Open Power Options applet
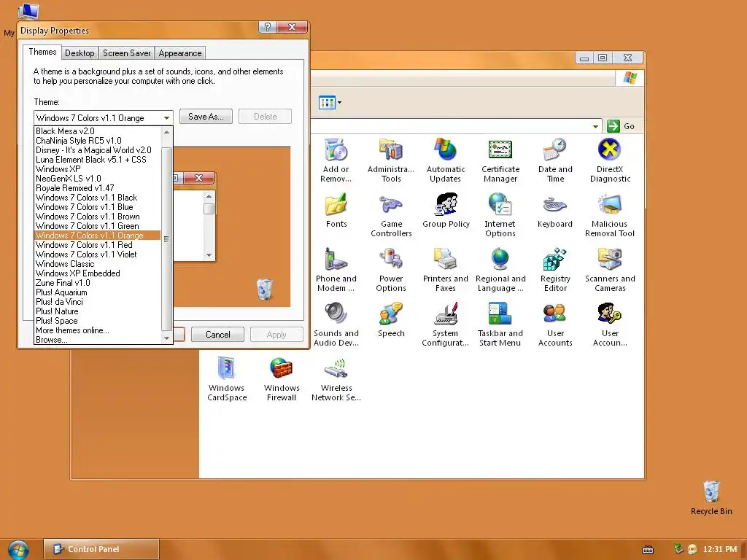747x560 pixels. tap(391, 270)
